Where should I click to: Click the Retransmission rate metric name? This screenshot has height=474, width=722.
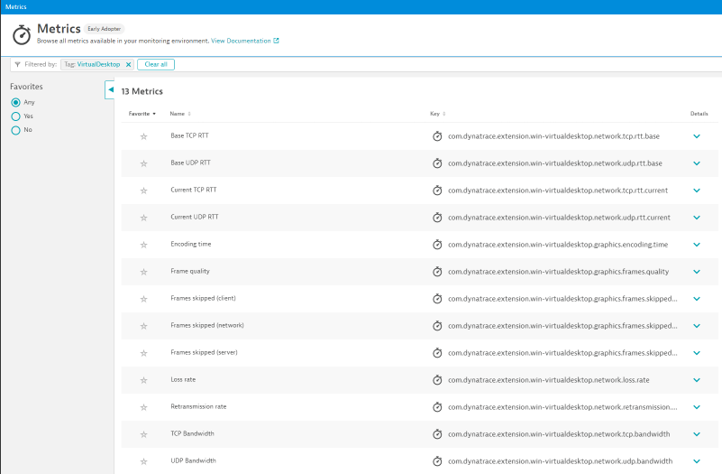pos(198,407)
